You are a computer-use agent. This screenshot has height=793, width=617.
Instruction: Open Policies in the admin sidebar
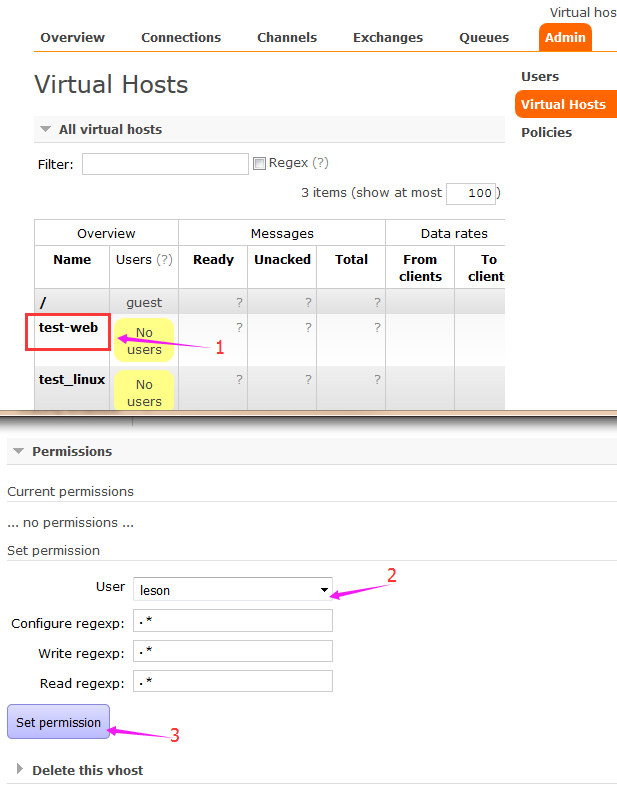pyautogui.click(x=546, y=133)
